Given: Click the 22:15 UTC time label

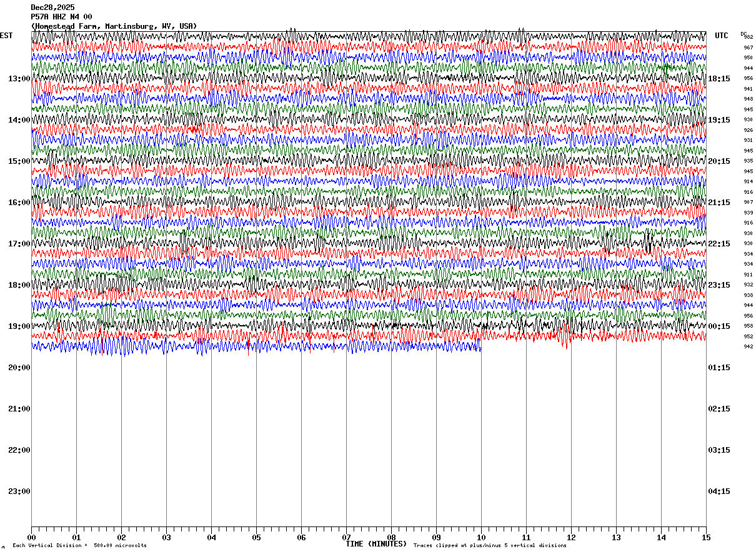Looking at the screenshot, I should pos(719,244).
